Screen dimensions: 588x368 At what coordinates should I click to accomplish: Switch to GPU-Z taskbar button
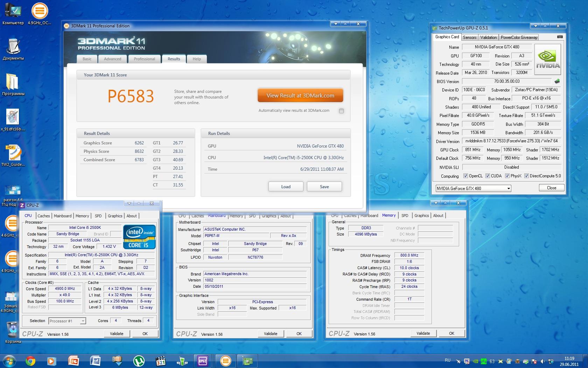tap(248, 361)
